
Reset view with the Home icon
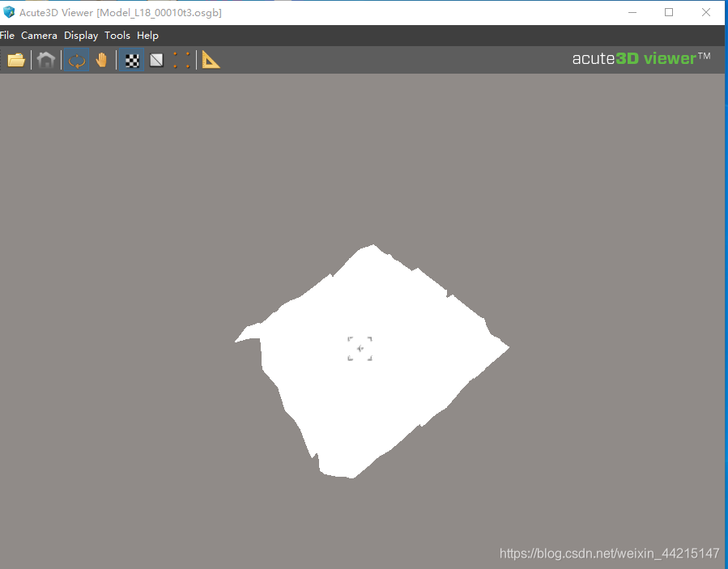(x=46, y=60)
